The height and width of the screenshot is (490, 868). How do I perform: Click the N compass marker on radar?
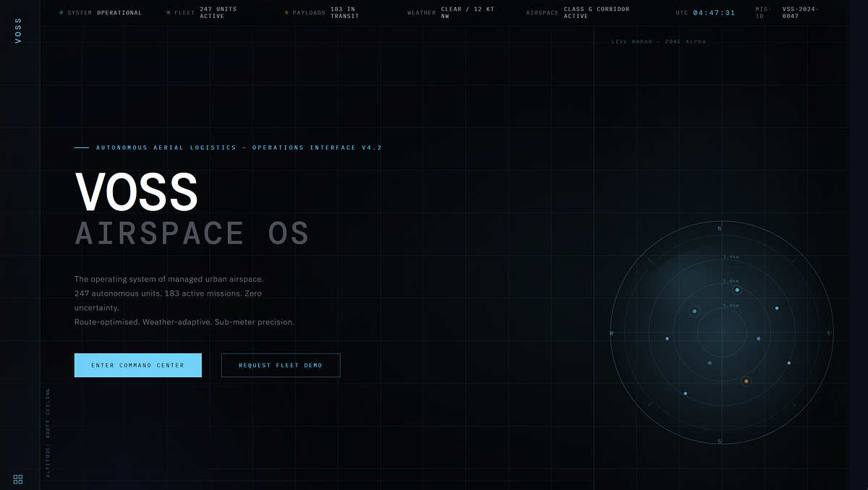(x=719, y=228)
